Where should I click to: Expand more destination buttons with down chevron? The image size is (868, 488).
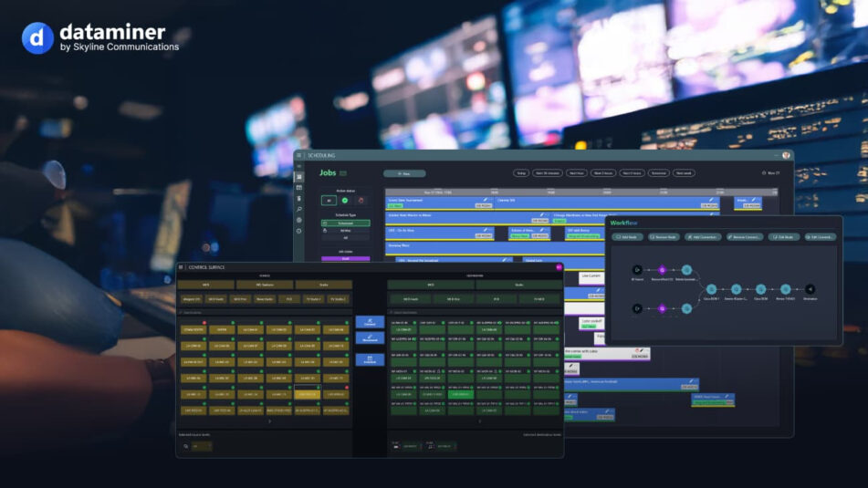tap(480, 421)
